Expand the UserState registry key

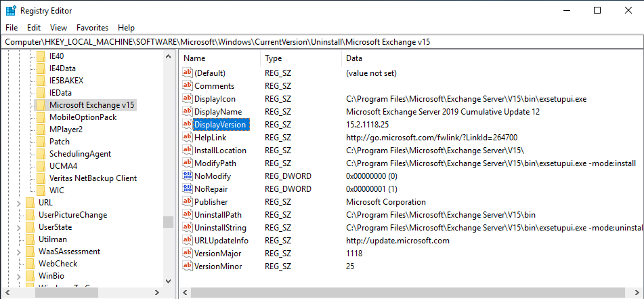point(19,227)
